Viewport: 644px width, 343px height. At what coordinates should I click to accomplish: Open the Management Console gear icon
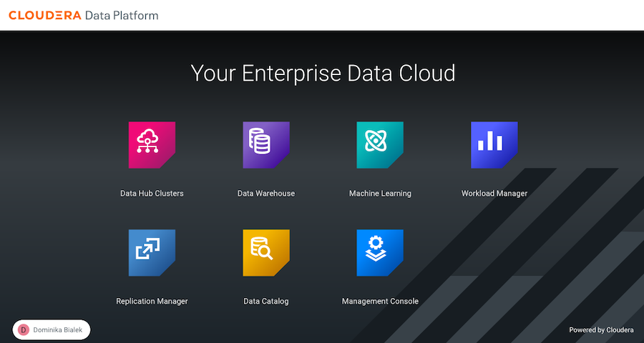click(x=380, y=253)
